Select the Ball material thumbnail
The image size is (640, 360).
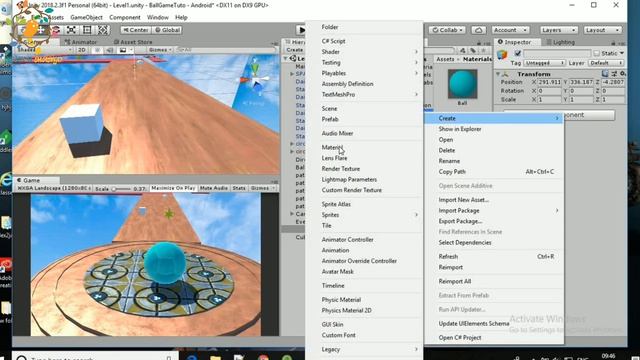click(462, 84)
